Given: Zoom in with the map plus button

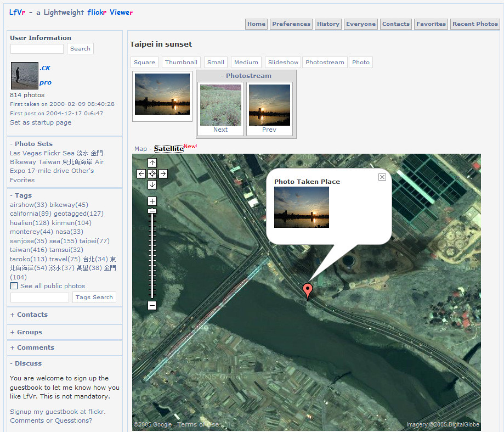Looking at the screenshot, I should pyautogui.click(x=152, y=201).
